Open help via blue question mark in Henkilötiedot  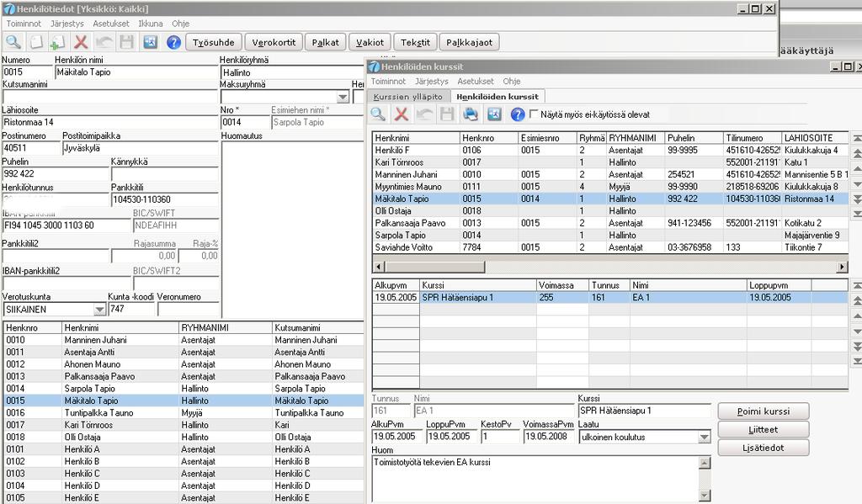tap(173, 42)
